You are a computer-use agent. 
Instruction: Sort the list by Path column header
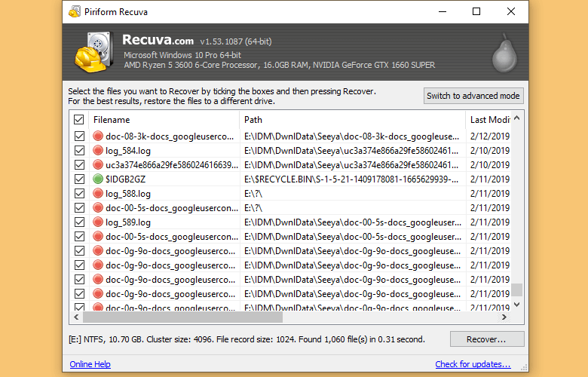[353, 120]
